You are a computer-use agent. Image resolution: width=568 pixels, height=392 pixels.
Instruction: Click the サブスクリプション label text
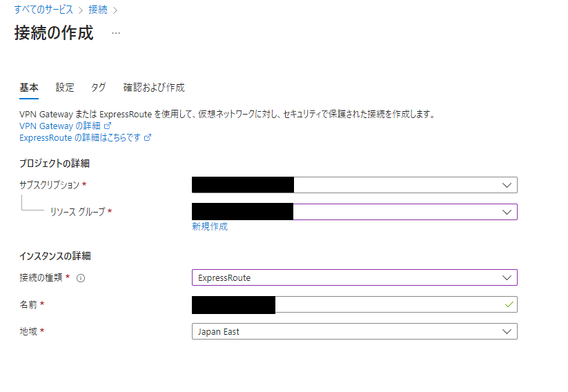tap(49, 185)
